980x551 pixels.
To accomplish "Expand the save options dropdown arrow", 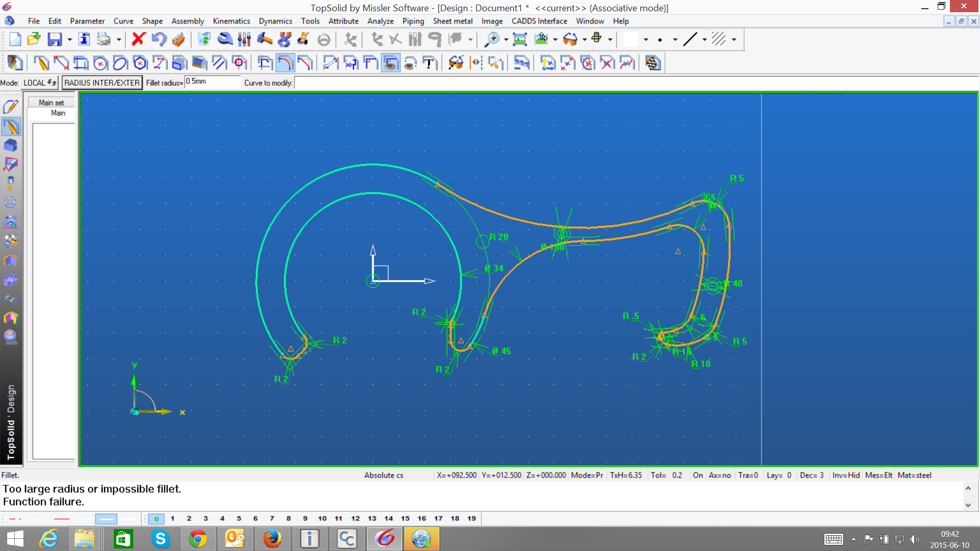I will tap(70, 40).
